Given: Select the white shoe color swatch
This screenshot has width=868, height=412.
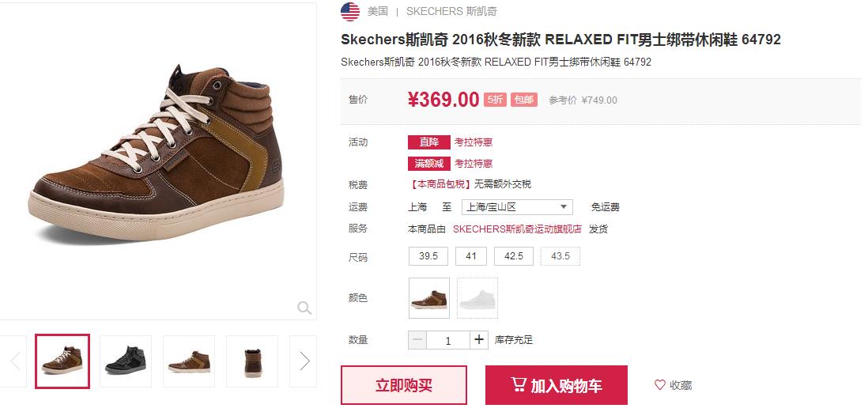Looking at the screenshot, I should 477,298.
